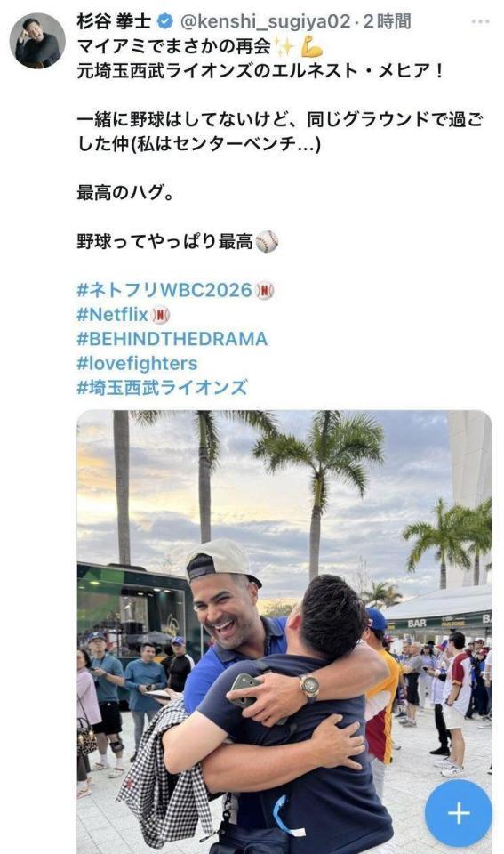
Task: Click the blue verified badge icon
Action: click(165, 21)
